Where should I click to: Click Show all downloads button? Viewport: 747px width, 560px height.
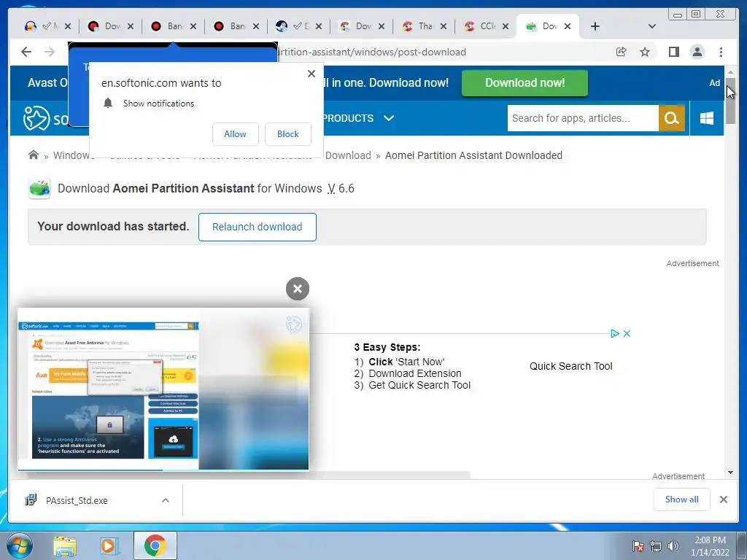[x=682, y=499]
